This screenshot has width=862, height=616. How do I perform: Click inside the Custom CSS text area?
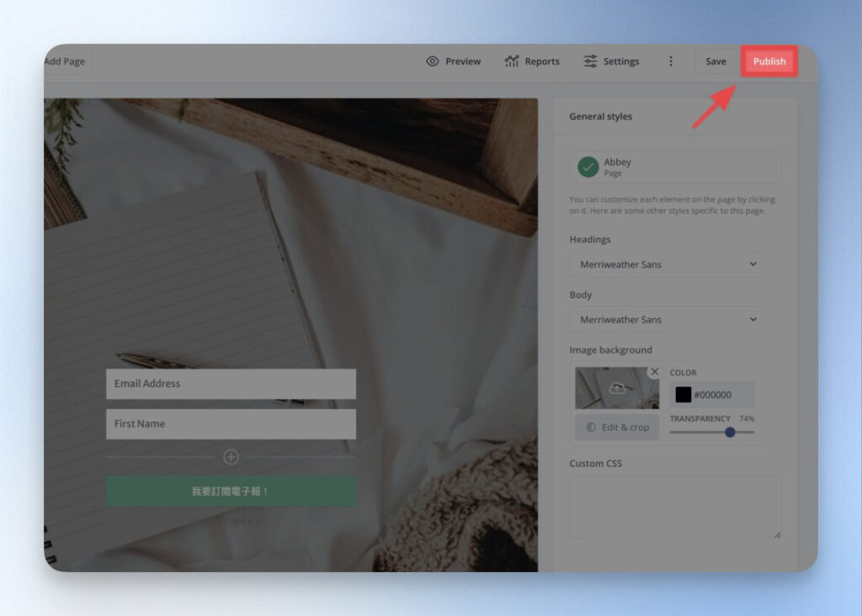coord(675,507)
